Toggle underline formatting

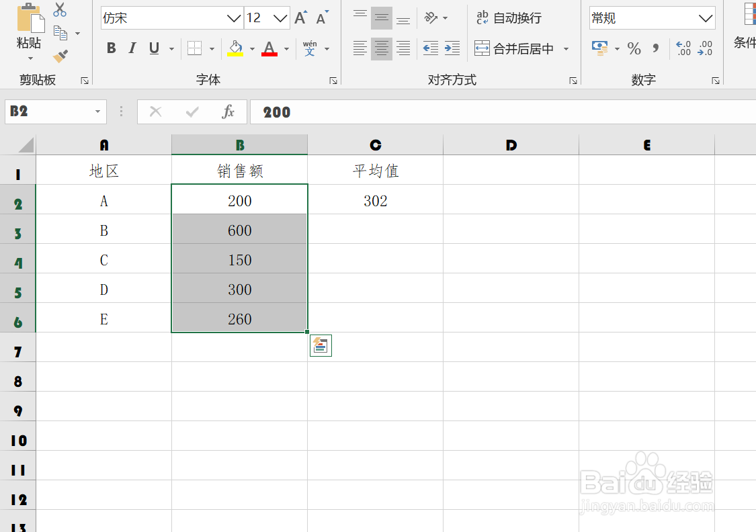155,48
